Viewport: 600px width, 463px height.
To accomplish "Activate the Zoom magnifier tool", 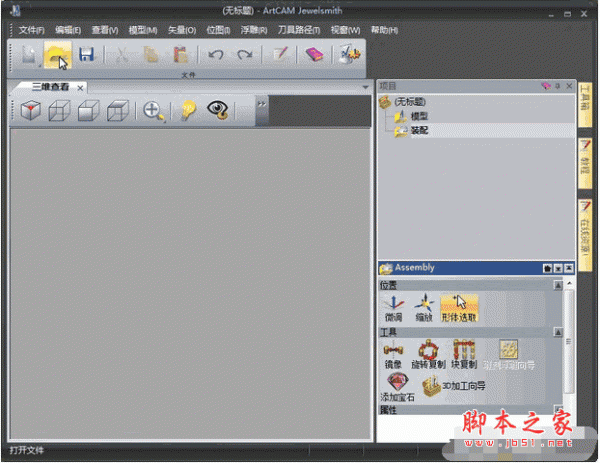I will tap(153, 111).
